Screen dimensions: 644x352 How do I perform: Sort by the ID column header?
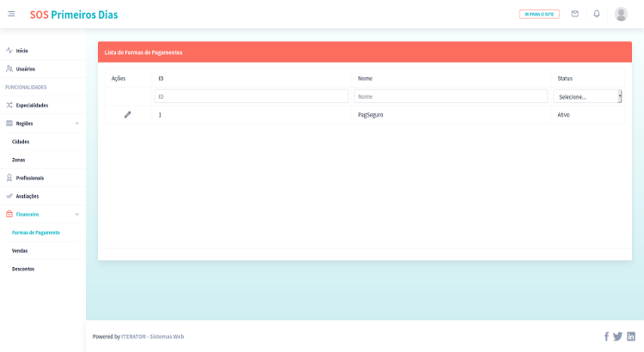pyautogui.click(x=161, y=78)
